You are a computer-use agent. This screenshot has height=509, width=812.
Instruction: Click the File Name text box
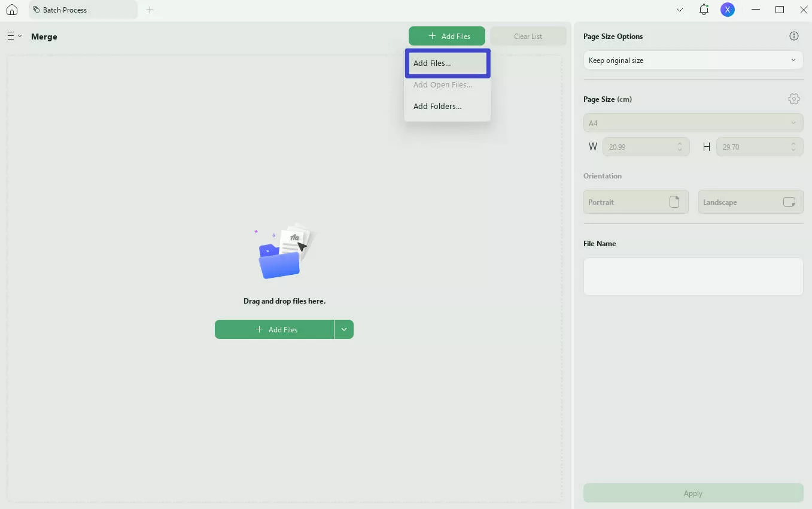coord(693,277)
